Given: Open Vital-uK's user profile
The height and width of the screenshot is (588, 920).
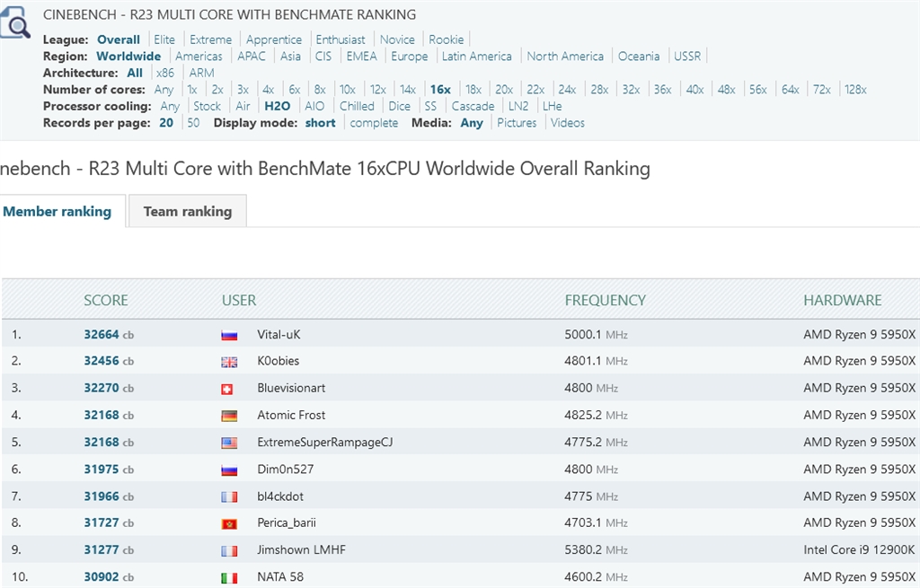Looking at the screenshot, I should tap(279, 334).
